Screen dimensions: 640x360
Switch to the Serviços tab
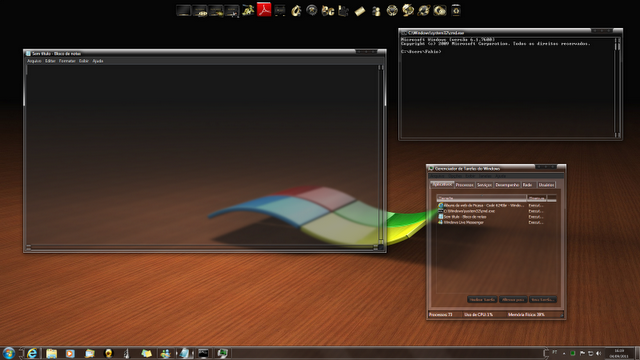[x=484, y=185]
